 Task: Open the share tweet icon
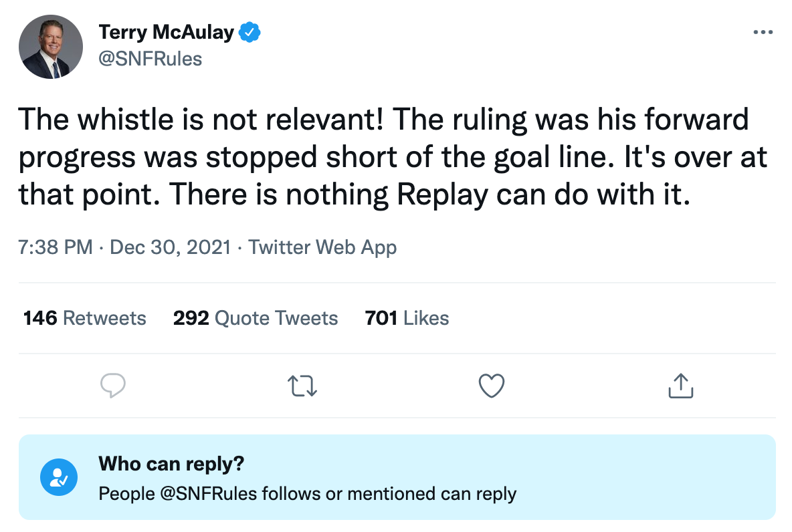(681, 386)
